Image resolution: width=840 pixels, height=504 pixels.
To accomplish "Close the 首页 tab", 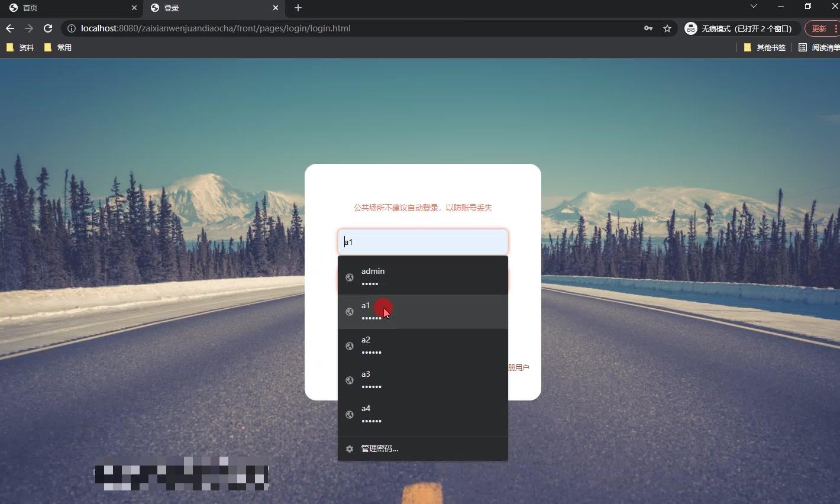I will coord(134,8).
